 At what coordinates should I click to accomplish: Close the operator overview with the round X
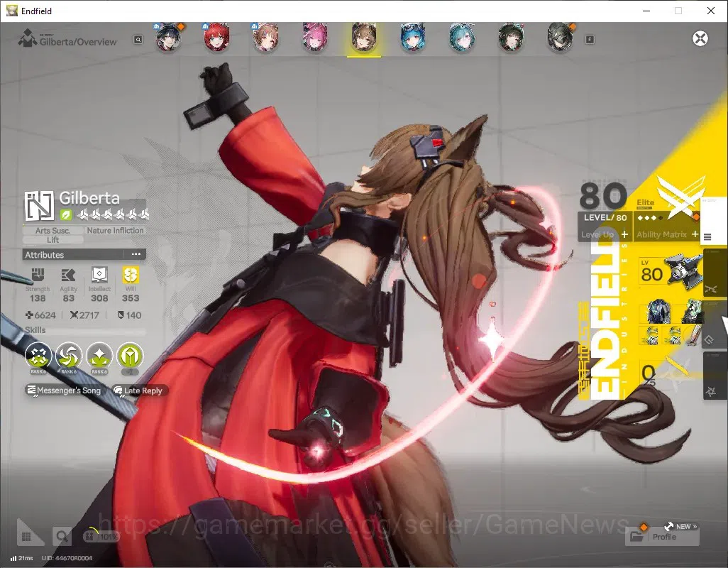click(x=700, y=38)
